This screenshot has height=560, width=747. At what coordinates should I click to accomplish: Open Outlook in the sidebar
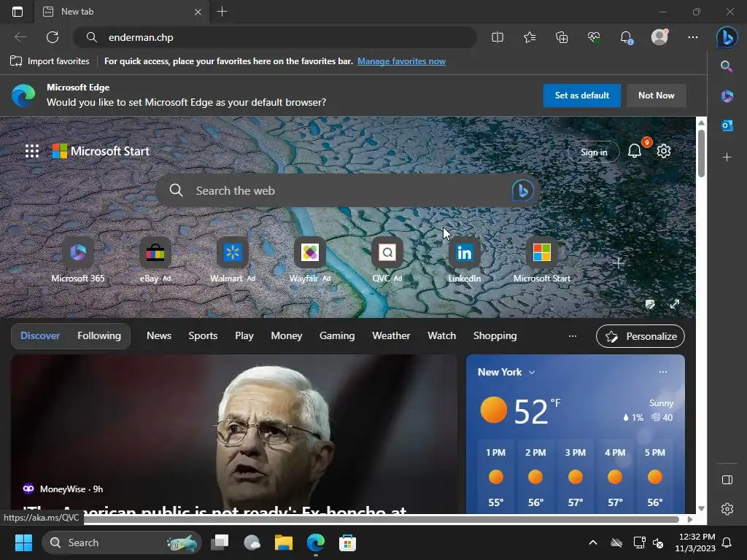[727, 125]
